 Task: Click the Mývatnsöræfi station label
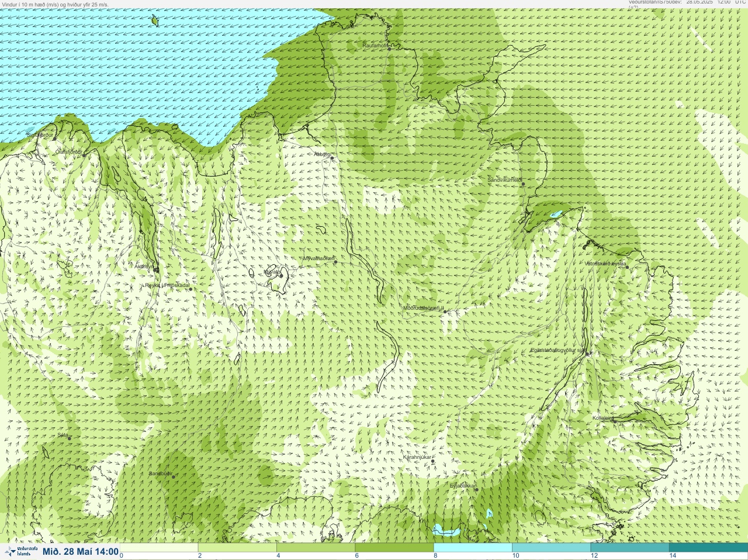click(318, 258)
